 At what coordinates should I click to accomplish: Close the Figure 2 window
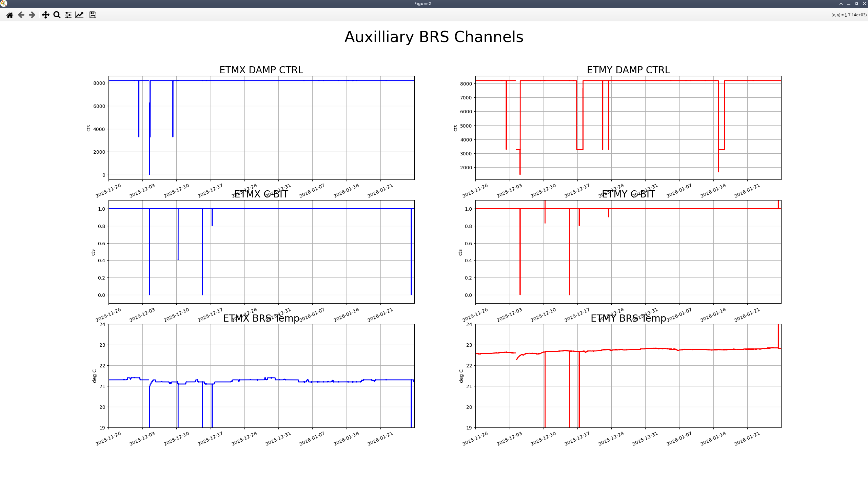pyautogui.click(x=864, y=4)
